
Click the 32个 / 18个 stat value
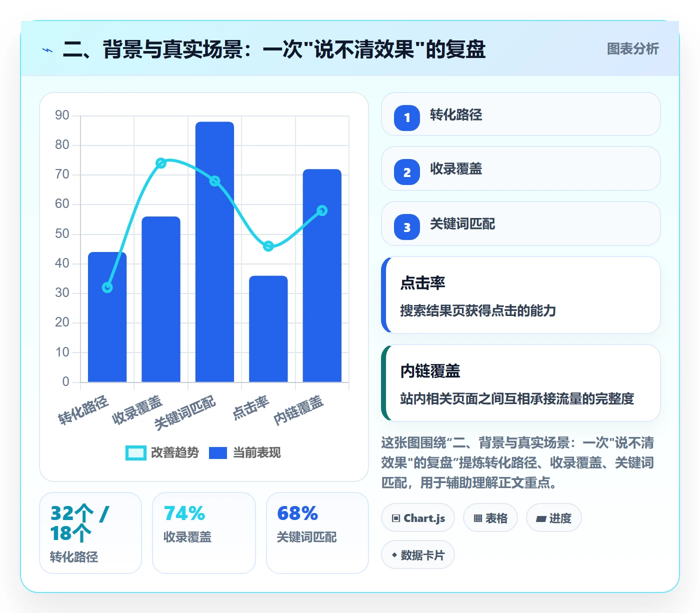tap(80, 523)
